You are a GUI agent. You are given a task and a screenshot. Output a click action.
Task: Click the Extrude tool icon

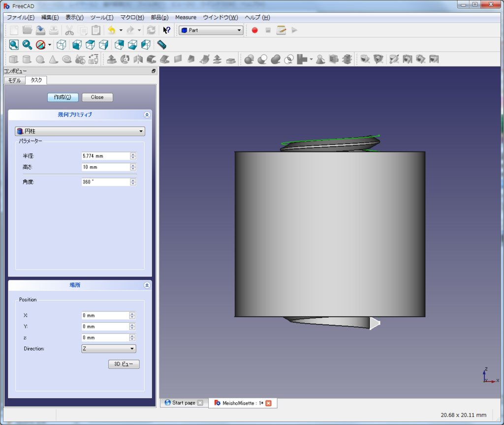pos(112,59)
